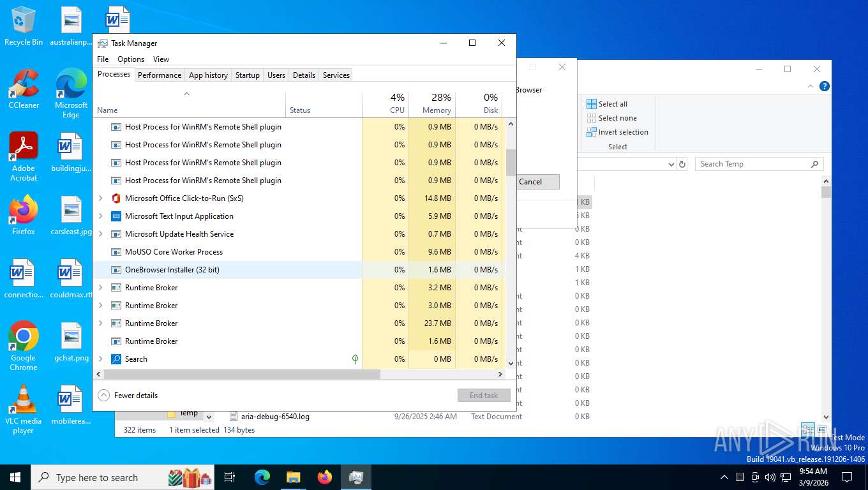
Task: Open the Explorer address bar history dropdown
Action: [x=671, y=164]
